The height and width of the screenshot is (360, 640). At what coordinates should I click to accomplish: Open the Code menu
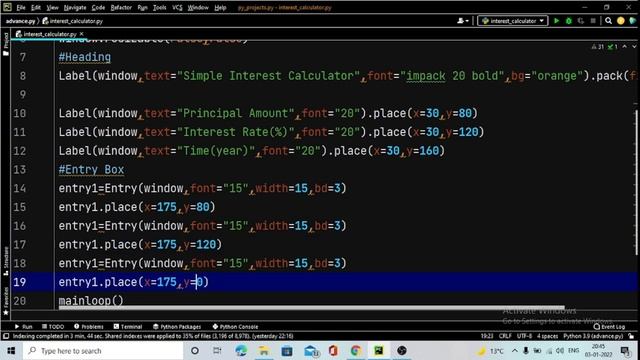point(98,7)
